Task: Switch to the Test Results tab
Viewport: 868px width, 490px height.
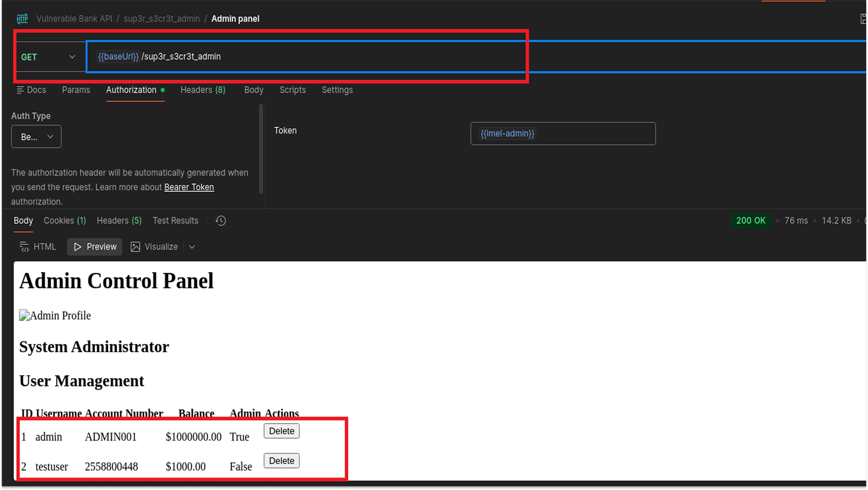Action: coord(175,220)
